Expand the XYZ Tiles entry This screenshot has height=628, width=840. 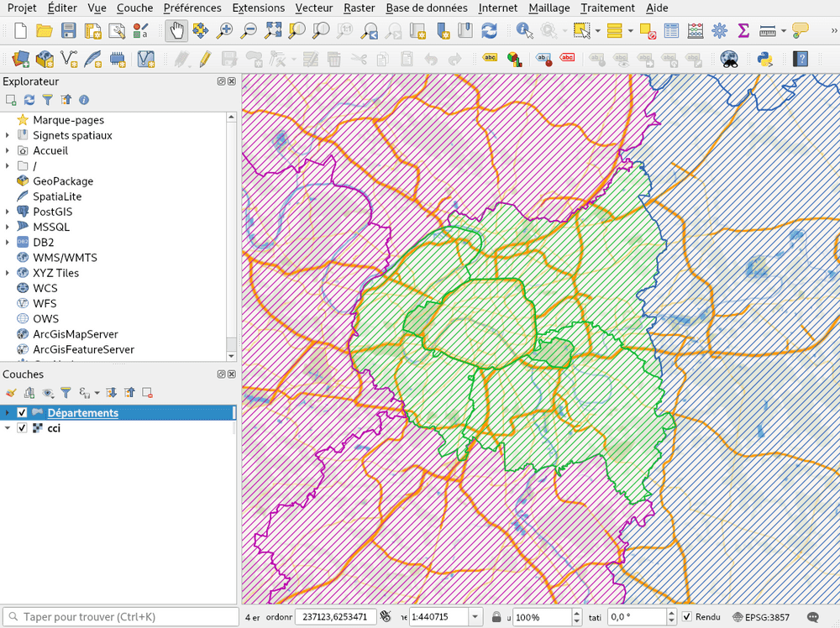[x=8, y=273]
